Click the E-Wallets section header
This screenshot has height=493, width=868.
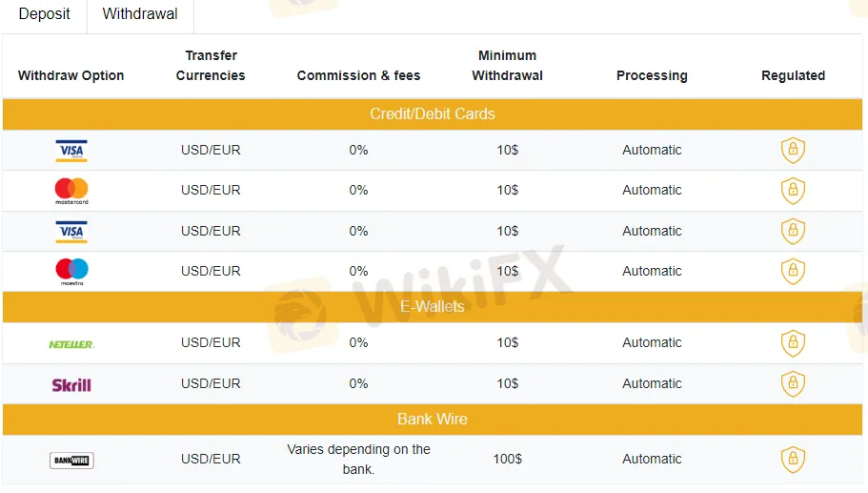[433, 307]
